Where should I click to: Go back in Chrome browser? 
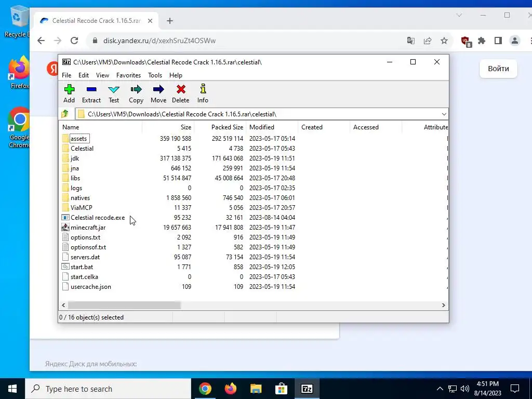41,41
